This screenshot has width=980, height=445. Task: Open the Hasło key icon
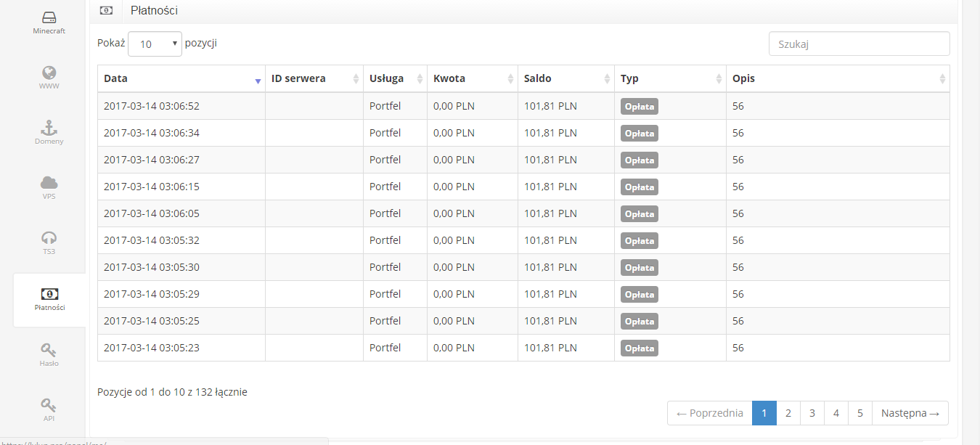pos(49,351)
